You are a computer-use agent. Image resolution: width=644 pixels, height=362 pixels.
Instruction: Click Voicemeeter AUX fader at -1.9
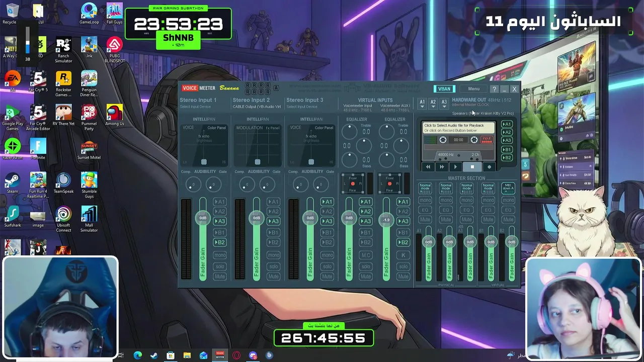point(386,220)
